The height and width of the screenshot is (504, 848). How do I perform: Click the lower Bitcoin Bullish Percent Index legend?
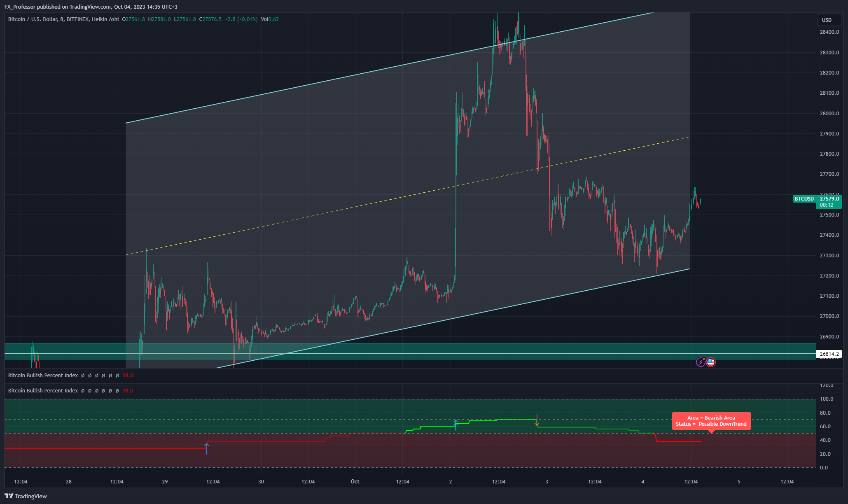point(43,390)
